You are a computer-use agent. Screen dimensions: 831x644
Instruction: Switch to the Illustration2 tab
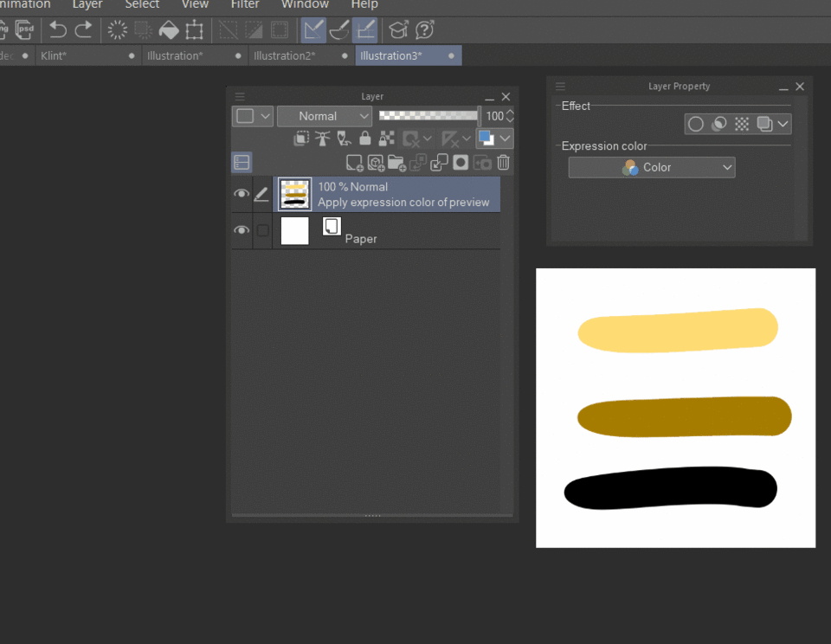(285, 55)
